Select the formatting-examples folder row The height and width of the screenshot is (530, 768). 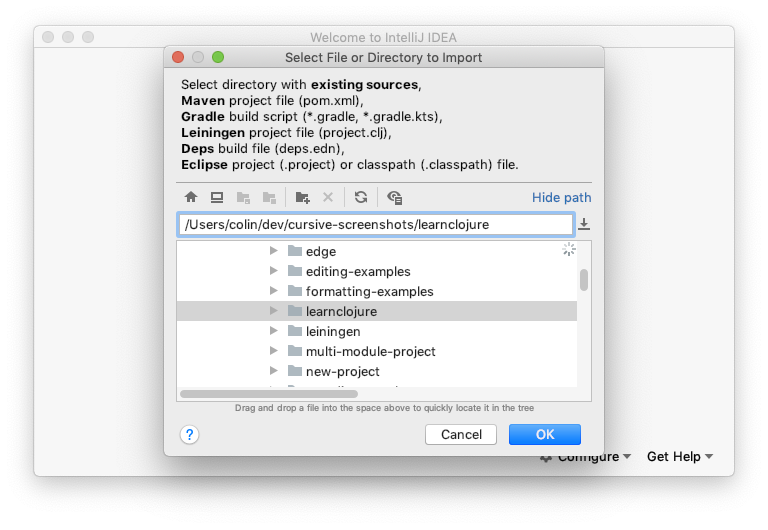click(x=377, y=291)
